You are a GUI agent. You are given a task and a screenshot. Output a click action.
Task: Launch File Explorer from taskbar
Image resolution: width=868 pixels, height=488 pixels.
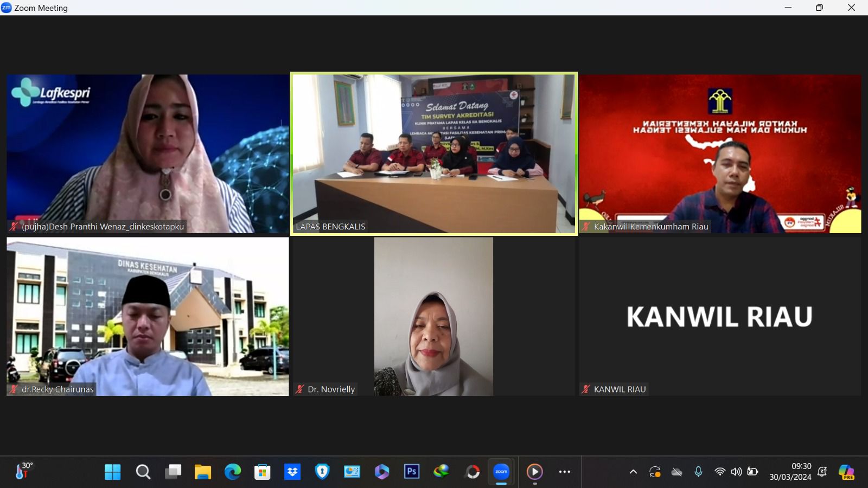pos(203,472)
